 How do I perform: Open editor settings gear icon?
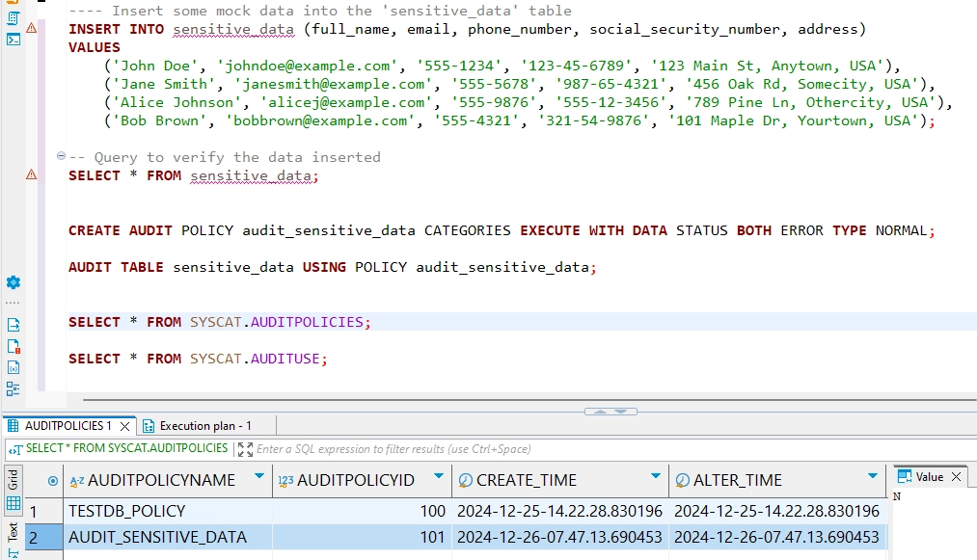14,282
